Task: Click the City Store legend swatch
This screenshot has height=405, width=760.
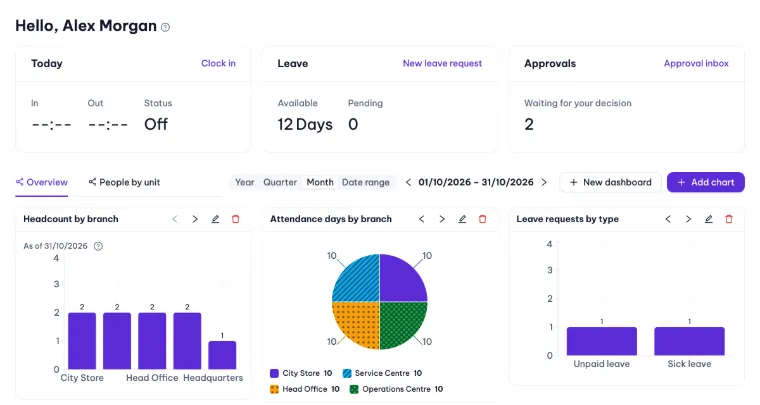Action: tap(274, 373)
